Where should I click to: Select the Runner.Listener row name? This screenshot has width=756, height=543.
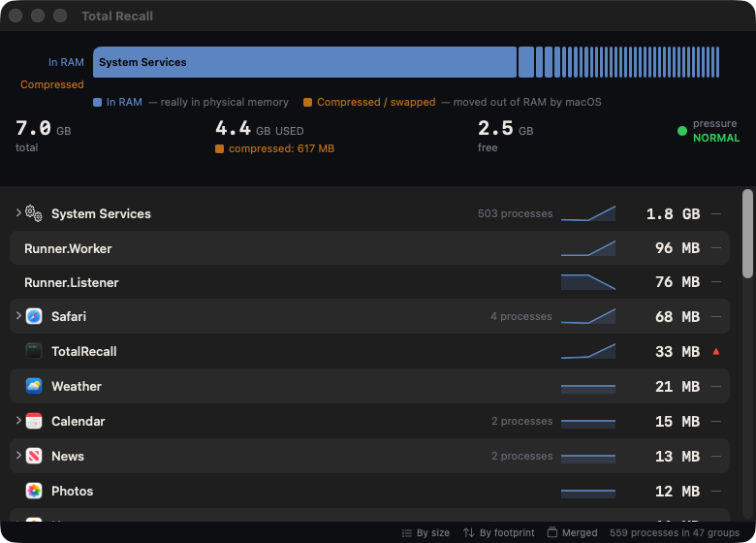72,282
